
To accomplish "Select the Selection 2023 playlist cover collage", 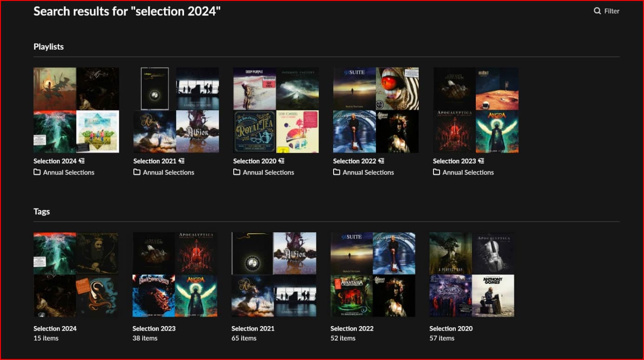I will [476, 110].
